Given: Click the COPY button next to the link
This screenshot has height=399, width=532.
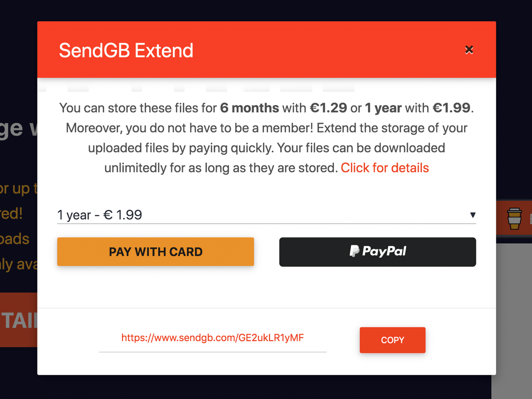Looking at the screenshot, I should click(x=392, y=340).
